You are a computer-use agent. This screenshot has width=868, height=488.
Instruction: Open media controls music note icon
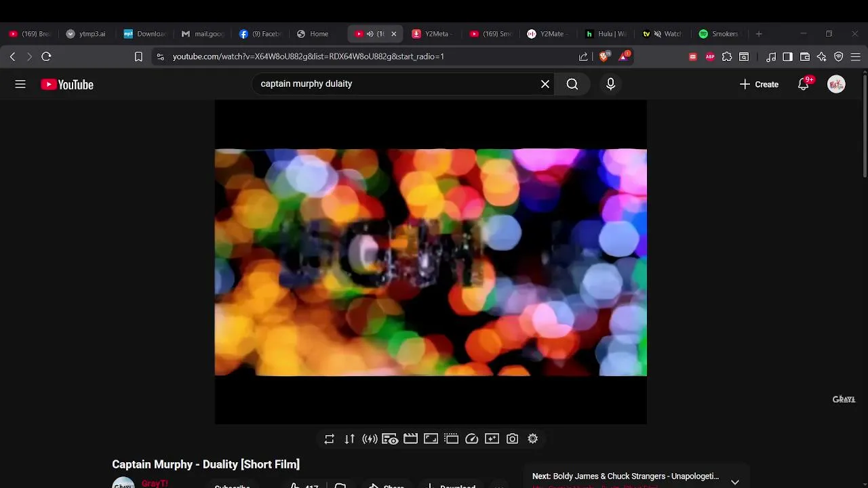pos(771,57)
